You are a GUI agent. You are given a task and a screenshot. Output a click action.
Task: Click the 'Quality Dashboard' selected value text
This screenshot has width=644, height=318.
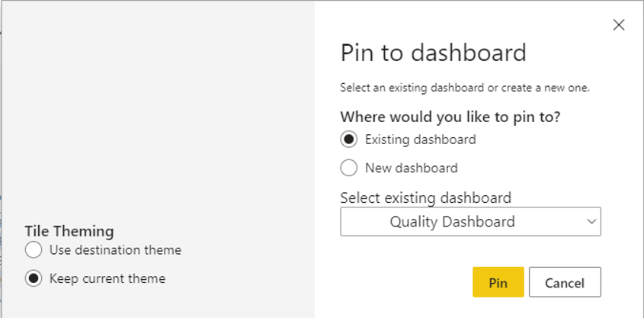(452, 221)
